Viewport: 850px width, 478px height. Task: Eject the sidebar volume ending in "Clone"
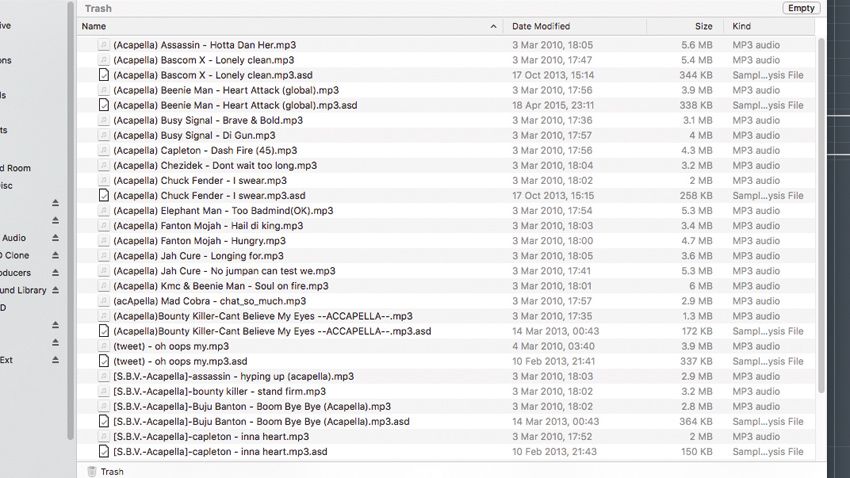pos(56,255)
